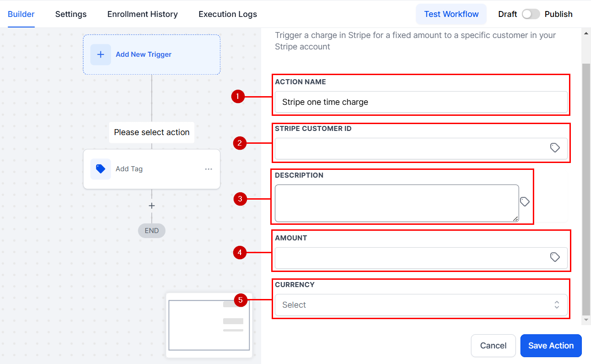
Task: Click the panel's vertical scrollbar thumb
Action: [586, 183]
